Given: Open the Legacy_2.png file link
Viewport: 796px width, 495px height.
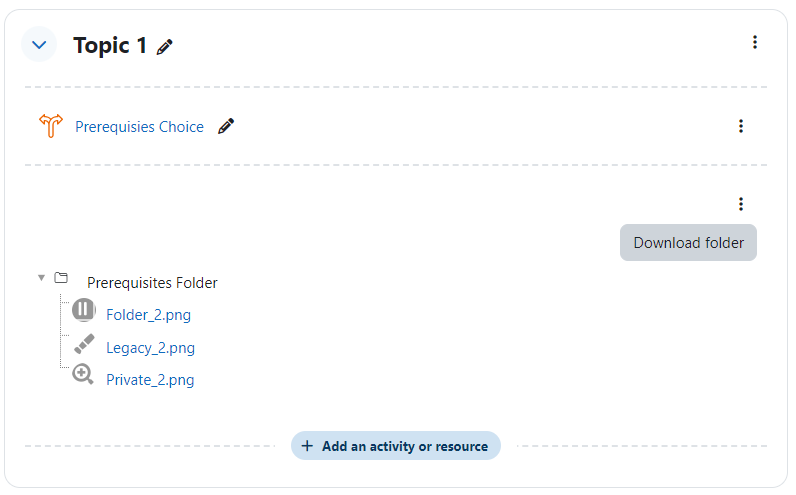Looking at the screenshot, I should point(150,348).
